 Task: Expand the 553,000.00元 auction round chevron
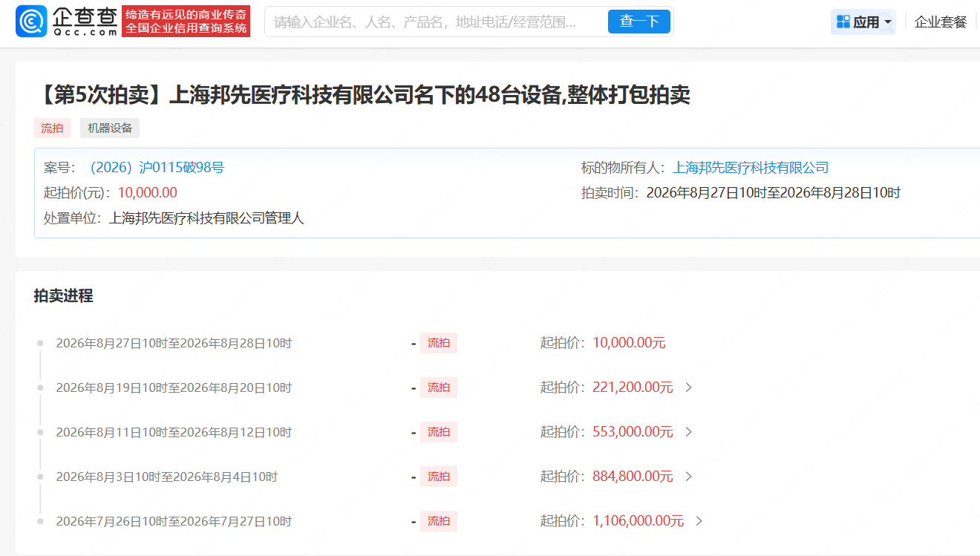[x=688, y=432]
